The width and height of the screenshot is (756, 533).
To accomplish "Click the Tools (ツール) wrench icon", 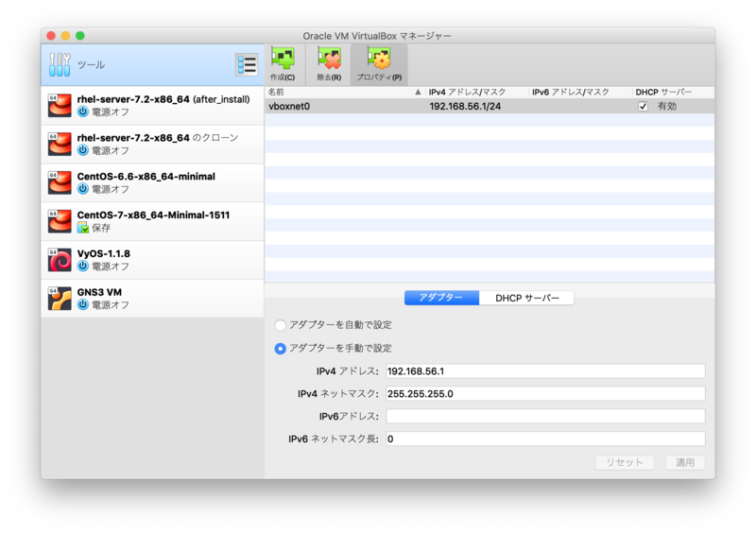I will 60,64.
